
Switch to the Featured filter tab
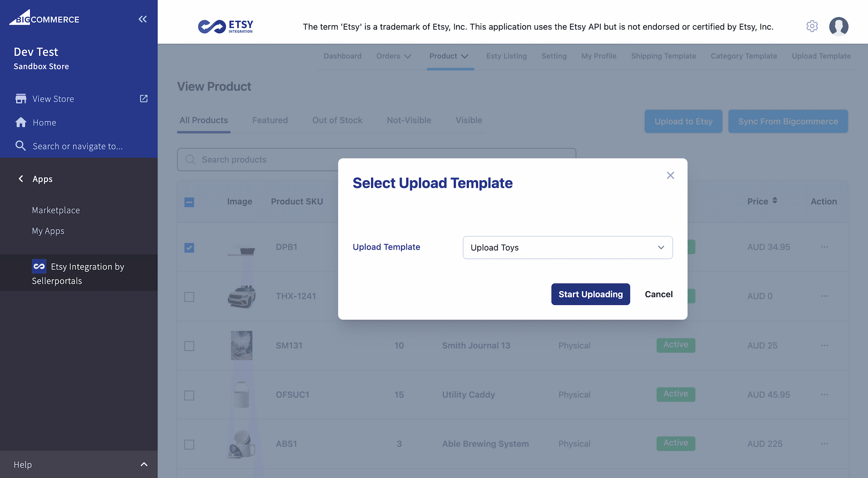click(270, 120)
